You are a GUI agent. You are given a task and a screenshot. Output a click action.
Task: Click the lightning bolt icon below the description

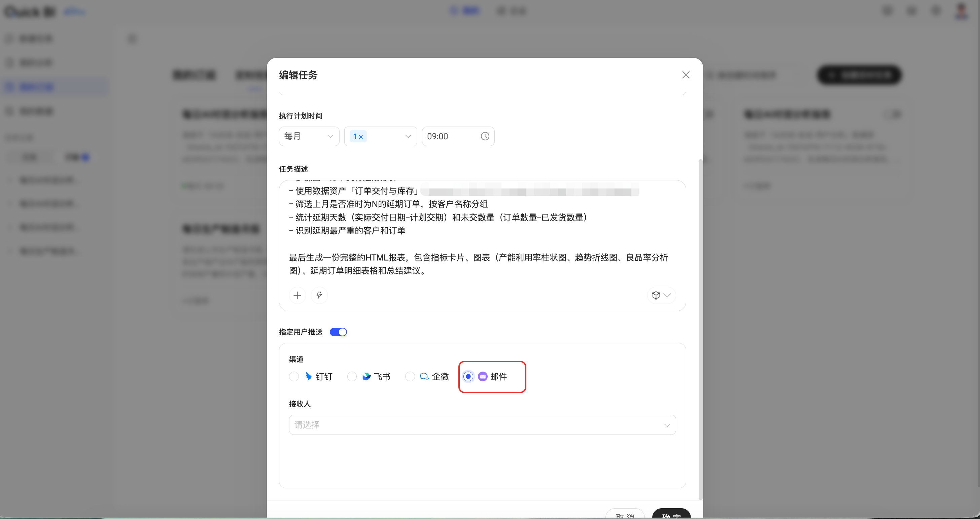pyautogui.click(x=319, y=295)
